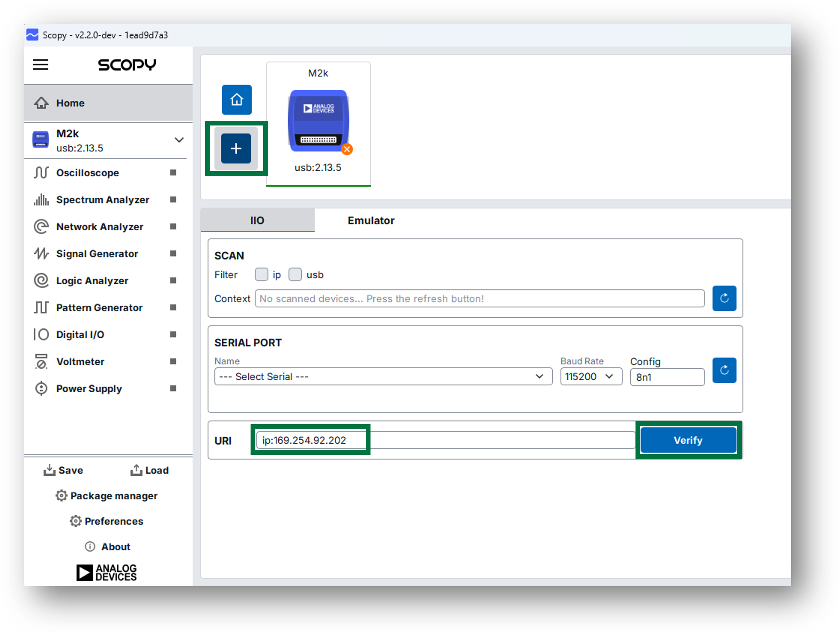Open the Baud Rate dropdown
This screenshot has height=635, width=840.
click(x=590, y=377)
